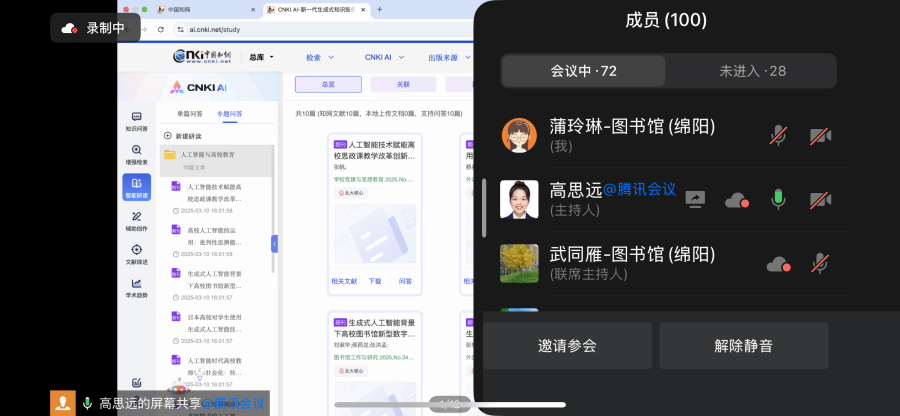Reload the browser page
This screenshot has width=900, height=416.
[x=161, y=29]
